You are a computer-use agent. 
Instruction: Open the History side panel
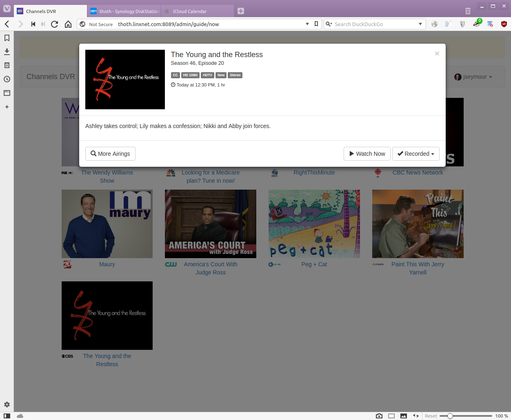point(7,79)
